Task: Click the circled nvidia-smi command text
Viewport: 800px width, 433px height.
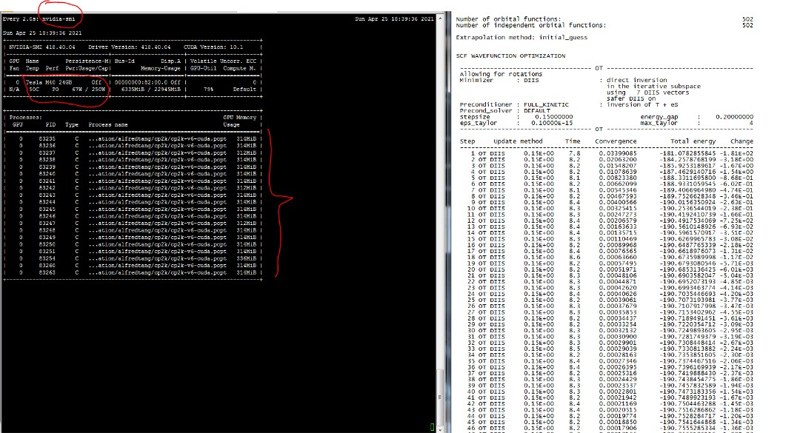Action: click(59, 19)
